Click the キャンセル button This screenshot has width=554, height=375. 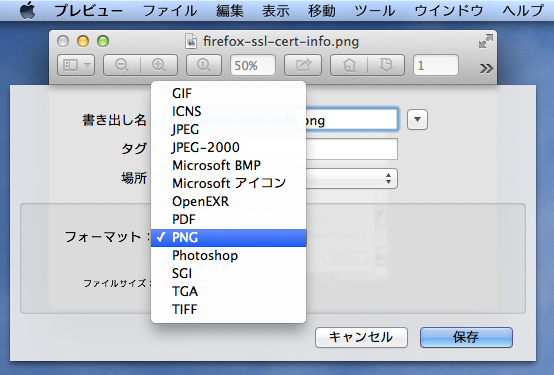(361, 337)
